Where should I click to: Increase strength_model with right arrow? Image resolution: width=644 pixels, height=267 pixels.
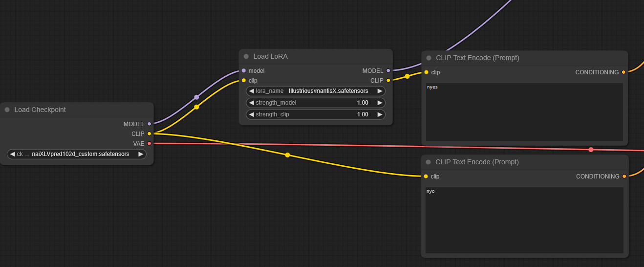[380, 103]
